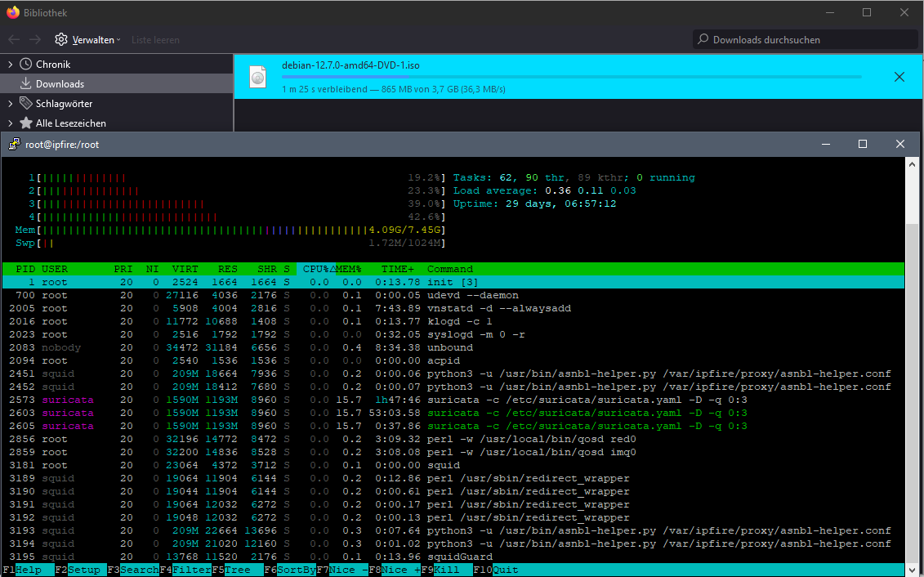
Task: Click the PID column header in htop
Action: [x=25, y=269]
